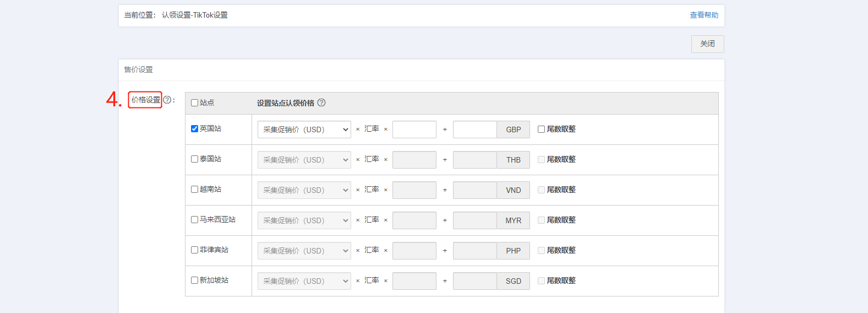Tick the 马来西亚站 checkbox
The height and width of the screenshot is (313, 868).
click(x=194, y=220)
